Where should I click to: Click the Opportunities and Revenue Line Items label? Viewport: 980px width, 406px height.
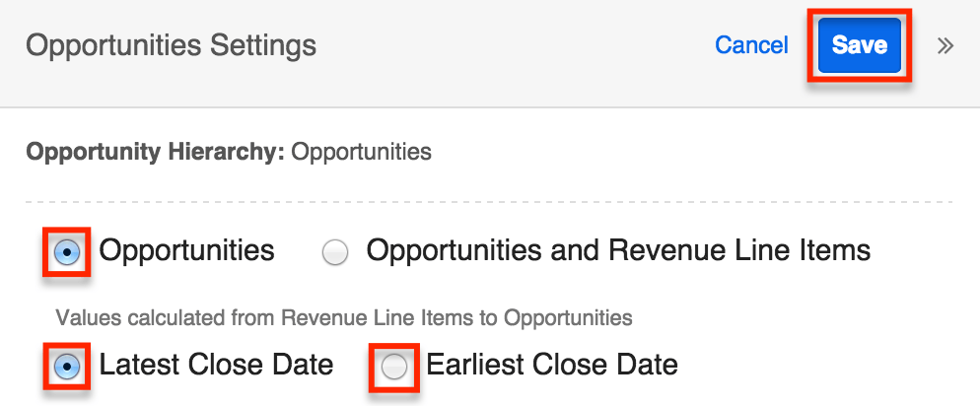click(618, 250)
